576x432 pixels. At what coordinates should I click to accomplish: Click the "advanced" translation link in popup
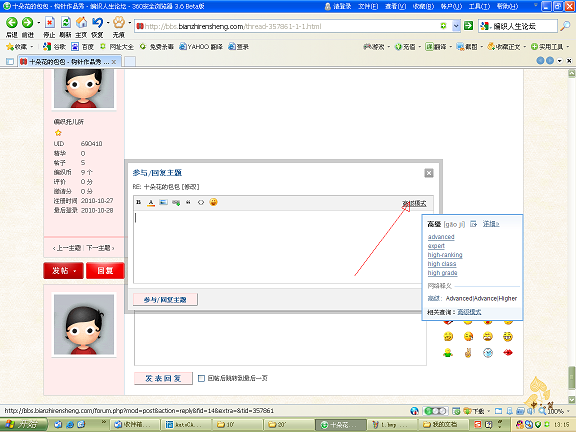click(441, 237)
